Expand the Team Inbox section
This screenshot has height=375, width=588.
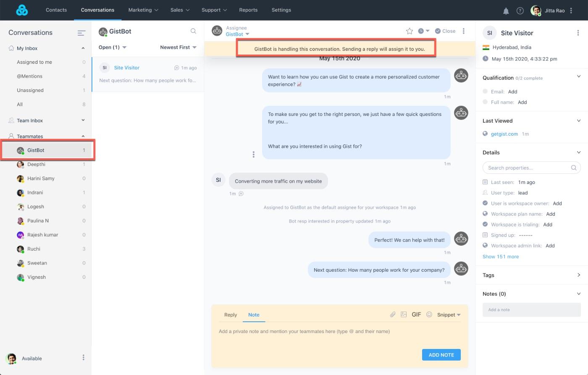tap(83, 120)
